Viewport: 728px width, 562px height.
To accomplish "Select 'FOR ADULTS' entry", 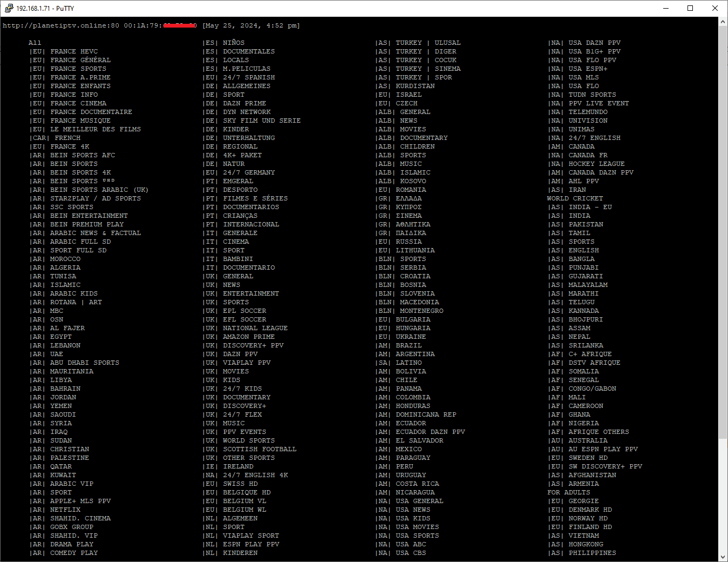I will pos(569,492).
